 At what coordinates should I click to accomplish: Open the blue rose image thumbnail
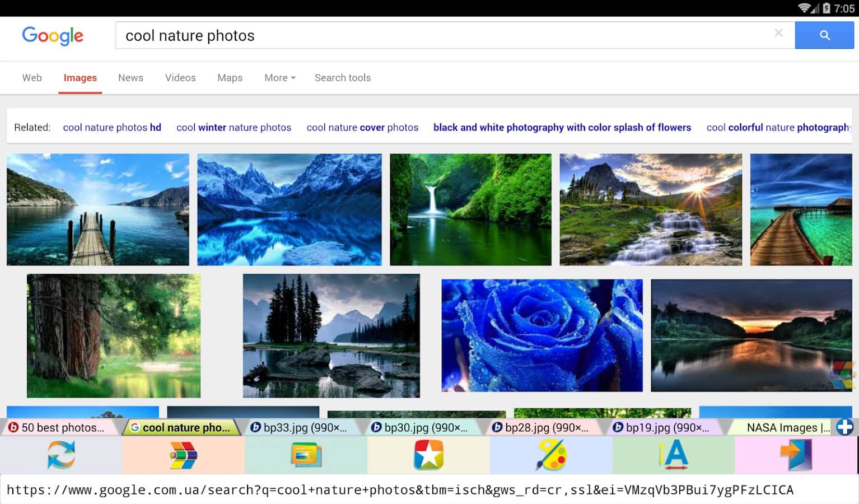(x=541, y=335)
